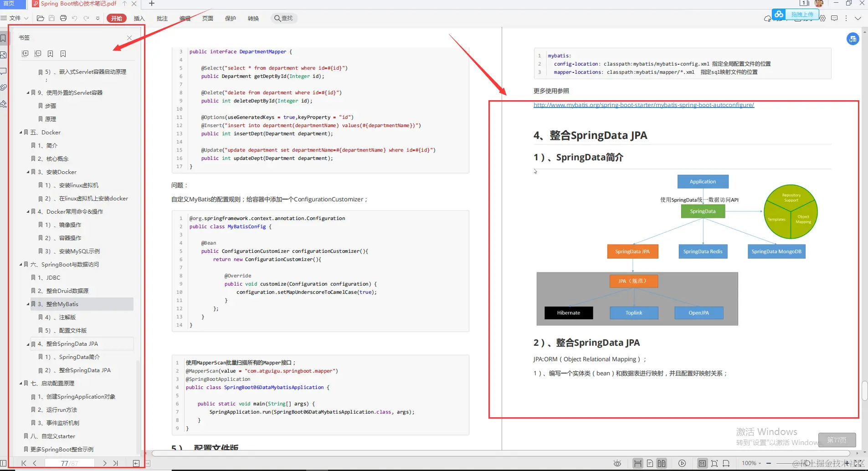This screenshot has width=868, height=471.
Task: Collapse the 五、Docker bookmark node
Action: 21,133
